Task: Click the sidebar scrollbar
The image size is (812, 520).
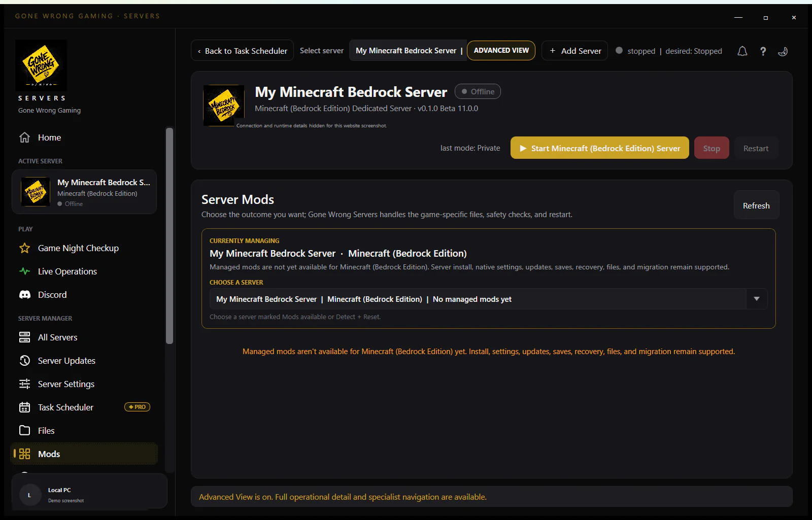Action: tap(170, 236)
